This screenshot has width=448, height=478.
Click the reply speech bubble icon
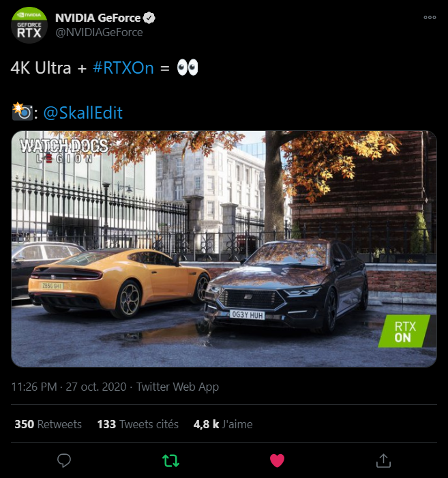pyautogui.click(x=64, y=460)
